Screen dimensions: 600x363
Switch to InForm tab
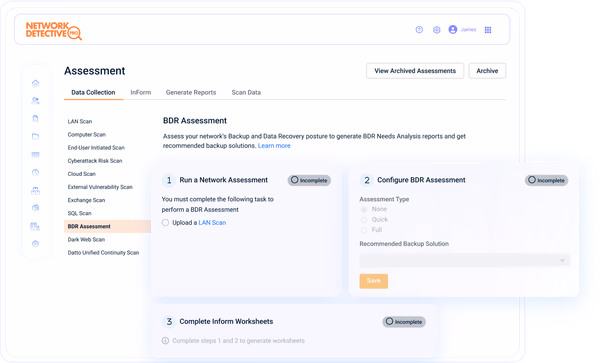click(x=141, y=92)
